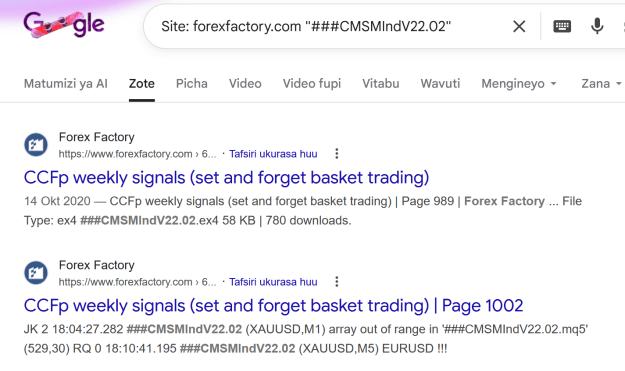Open the Video fupi tab
Viewport: 625px width, 371px height.
click(x=312, y=84)
